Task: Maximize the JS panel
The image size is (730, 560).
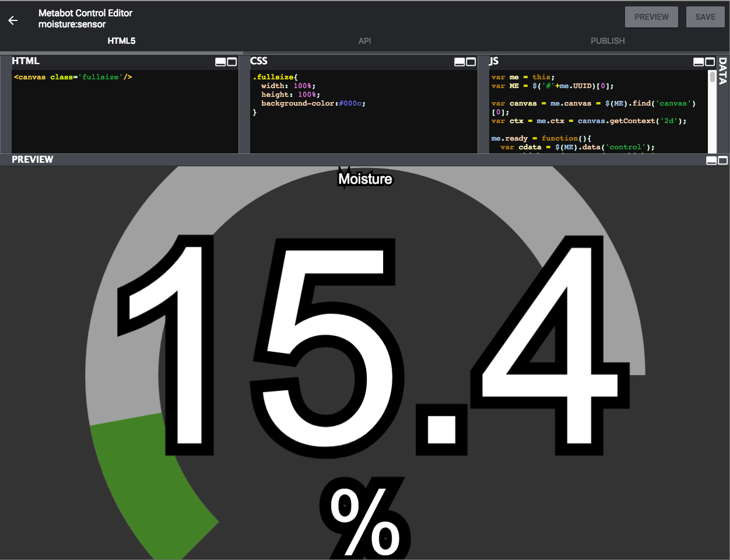Action: coord(710,62)
